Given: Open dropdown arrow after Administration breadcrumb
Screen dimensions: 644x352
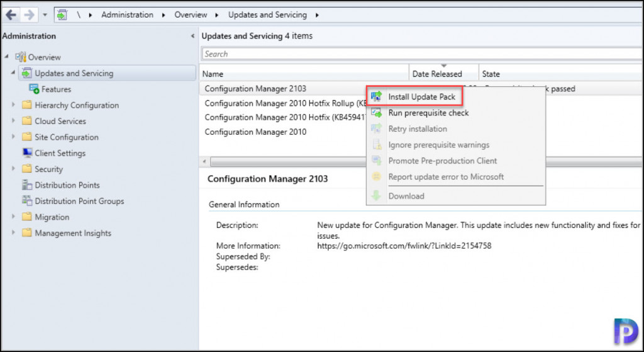Looking at the screenshot, I should coord(164,15).
